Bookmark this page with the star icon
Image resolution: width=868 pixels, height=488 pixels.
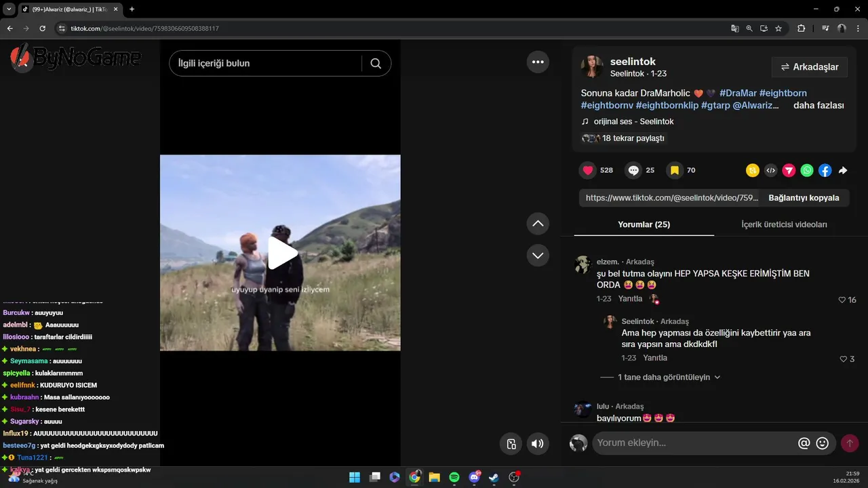(778, 28)
